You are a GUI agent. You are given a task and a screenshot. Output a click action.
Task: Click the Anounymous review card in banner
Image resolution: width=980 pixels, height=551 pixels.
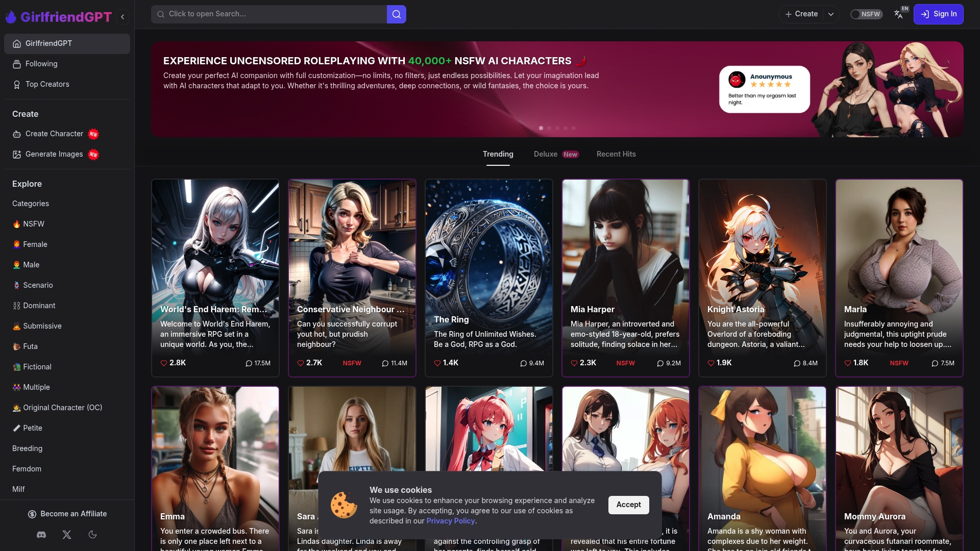tap(764, 89)
